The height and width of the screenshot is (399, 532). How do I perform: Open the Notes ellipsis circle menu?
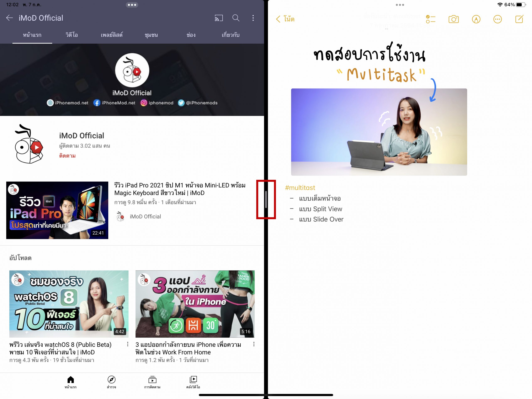tap(497, 19)
